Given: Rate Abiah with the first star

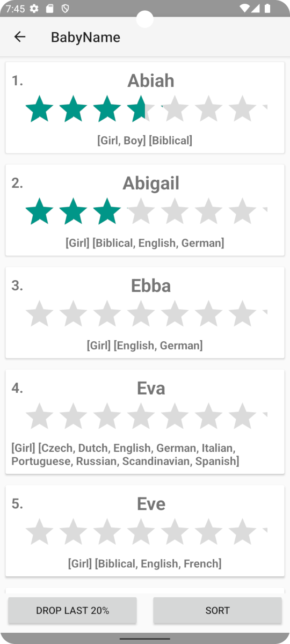Looking at the screenshot, I should (x=39, y=109).
